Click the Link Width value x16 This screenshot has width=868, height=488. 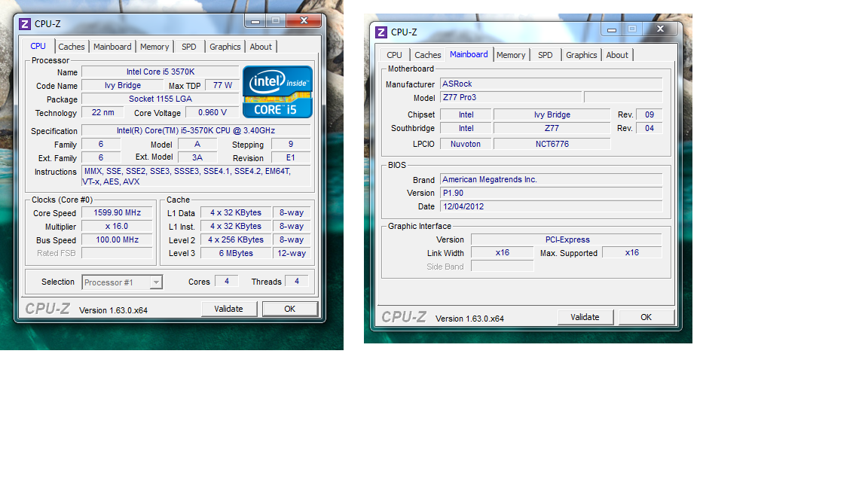click(x=502, y=252)
